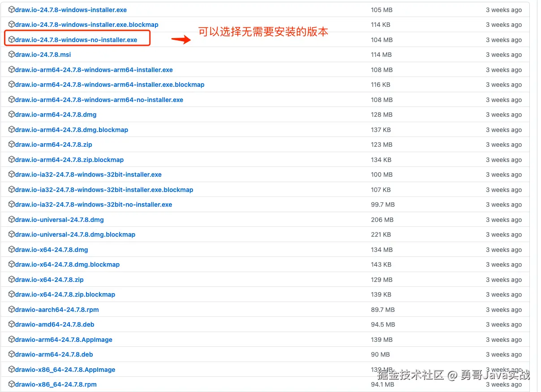Viewport: 541px width, 392px height.
Task: Click the 105 MB size of windows-installer.exe
Action: coord(382,10)
